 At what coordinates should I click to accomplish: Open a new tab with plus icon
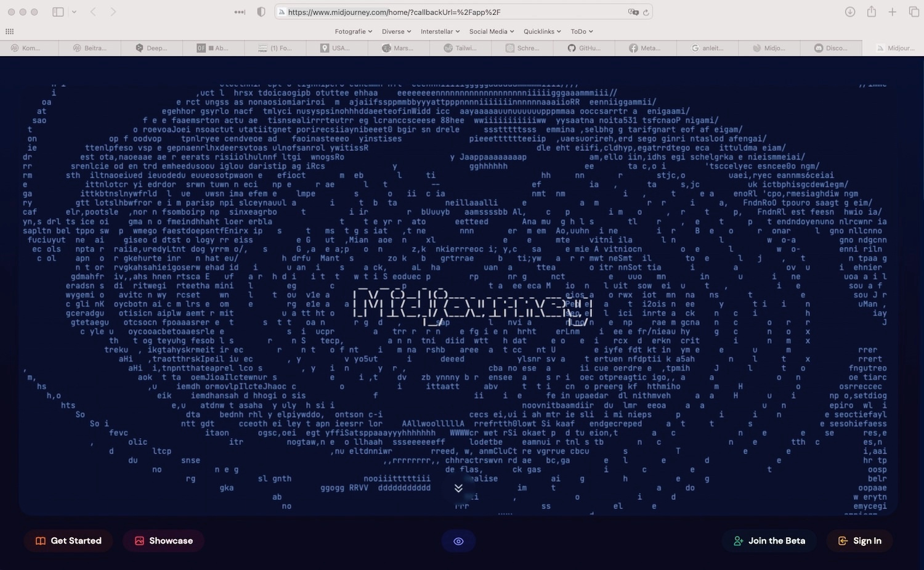892,12
